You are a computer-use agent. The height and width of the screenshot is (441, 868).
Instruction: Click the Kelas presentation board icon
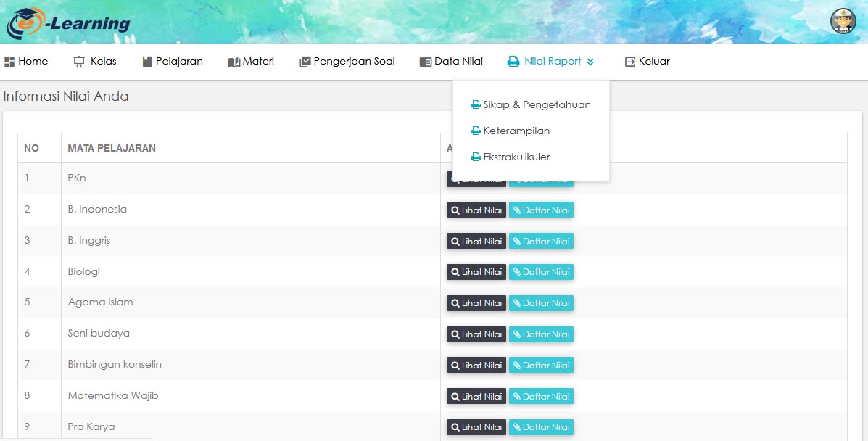79,62
